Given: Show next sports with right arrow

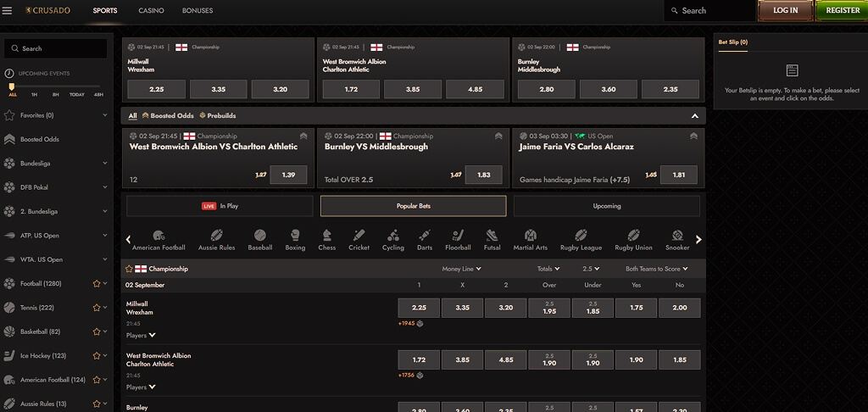Looking at the screenshot, I should 698,240.
